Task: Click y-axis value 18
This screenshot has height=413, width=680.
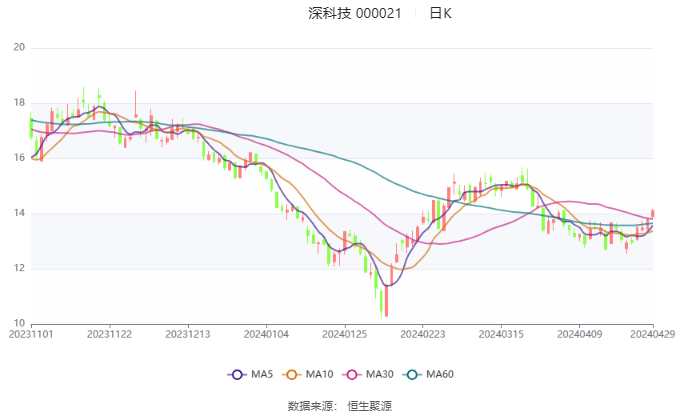Action: coord(19,103)
